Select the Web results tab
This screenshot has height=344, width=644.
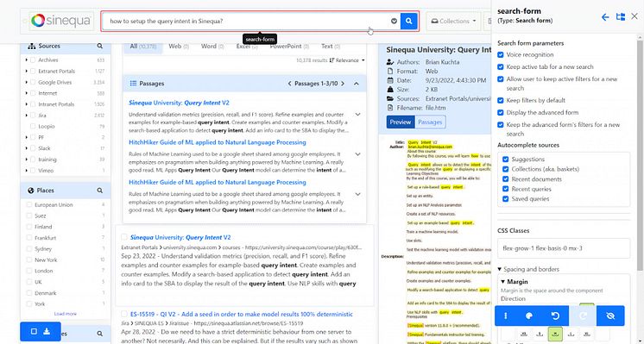(x=179, y=47)
